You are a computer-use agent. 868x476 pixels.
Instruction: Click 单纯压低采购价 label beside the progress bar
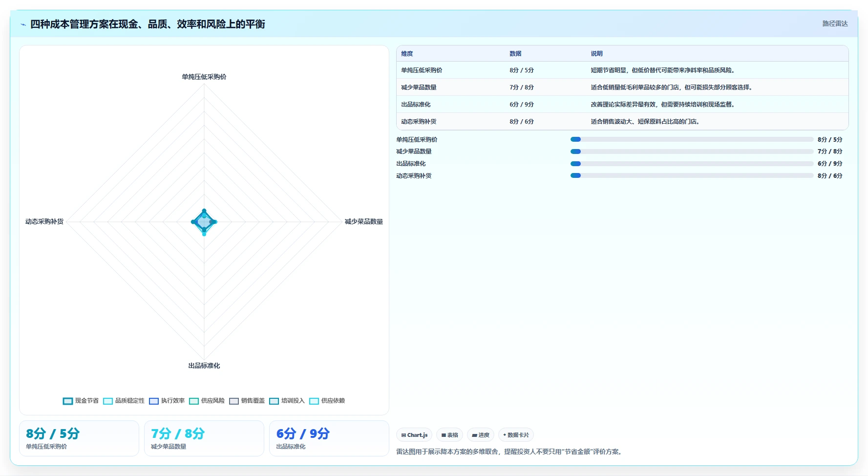417,140
